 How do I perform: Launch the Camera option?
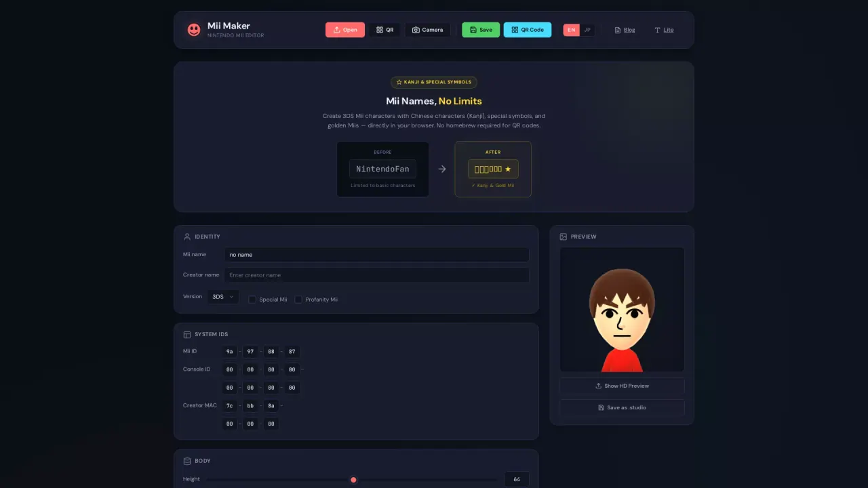point(428,30)
